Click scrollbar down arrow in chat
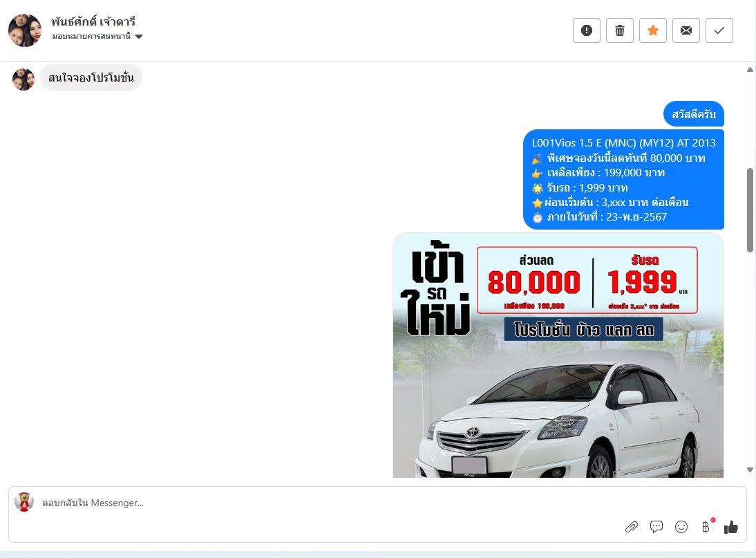 point(750,469)
